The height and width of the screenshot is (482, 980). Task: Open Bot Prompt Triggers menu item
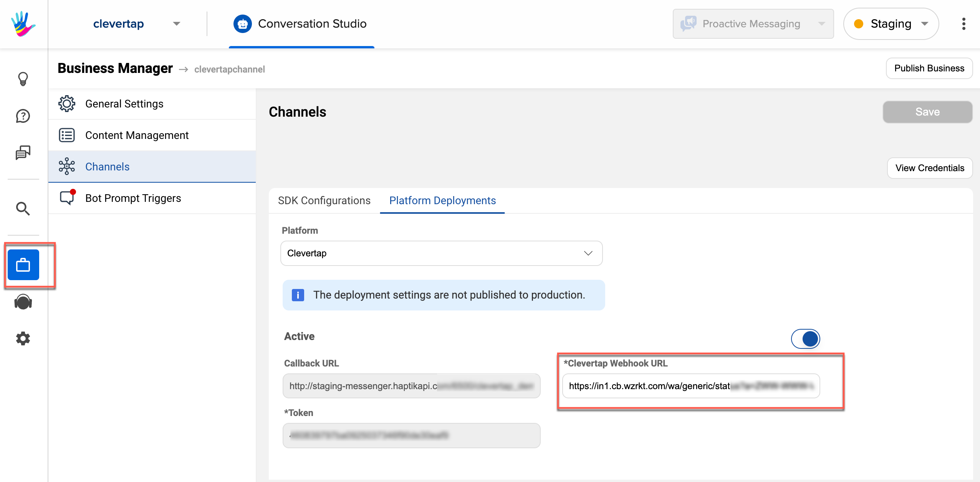[x=152, y=198]
